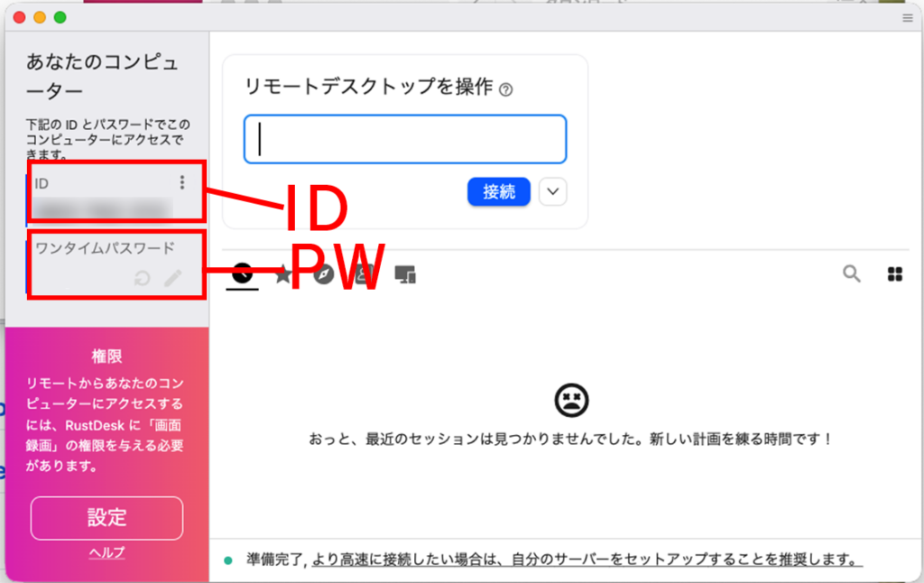Screen dimensions: 924x583
Task: Focus the remote ID input field
Action: (405, 139)
